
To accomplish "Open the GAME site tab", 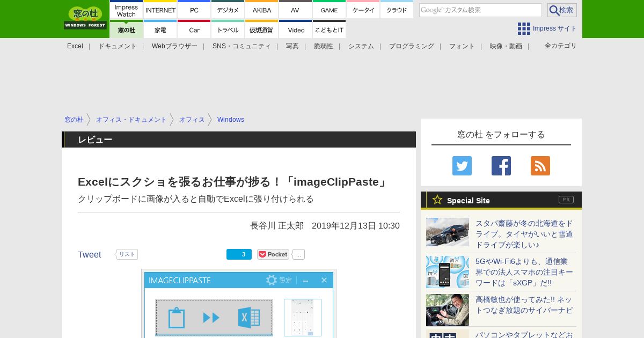I will point(329,10).
